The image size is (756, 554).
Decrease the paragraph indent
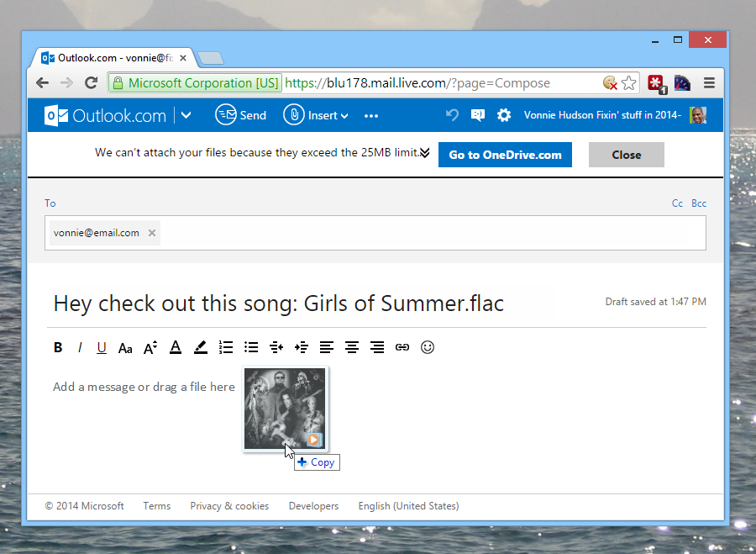click(276, 347)
